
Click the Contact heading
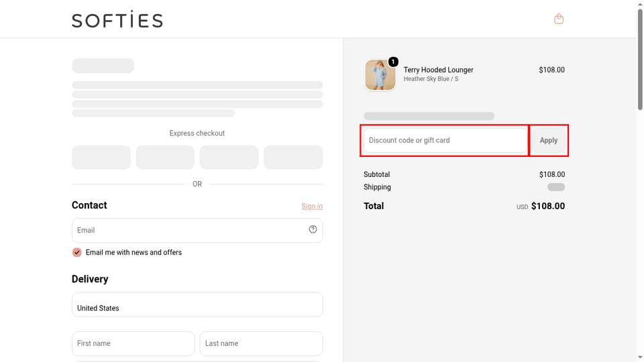tap(89, 205)
